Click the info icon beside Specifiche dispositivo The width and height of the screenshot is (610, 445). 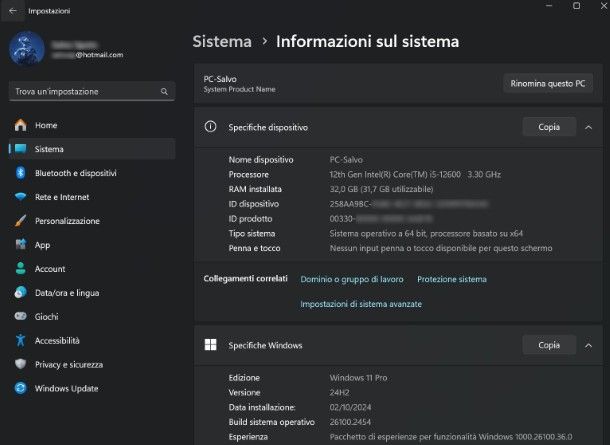click(x=210, y=127)
